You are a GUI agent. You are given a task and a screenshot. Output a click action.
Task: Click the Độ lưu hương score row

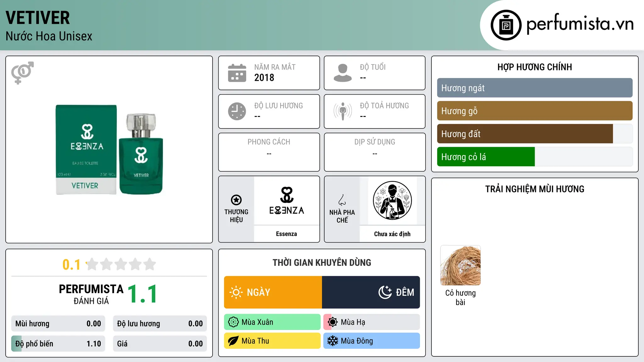point(160,324)
